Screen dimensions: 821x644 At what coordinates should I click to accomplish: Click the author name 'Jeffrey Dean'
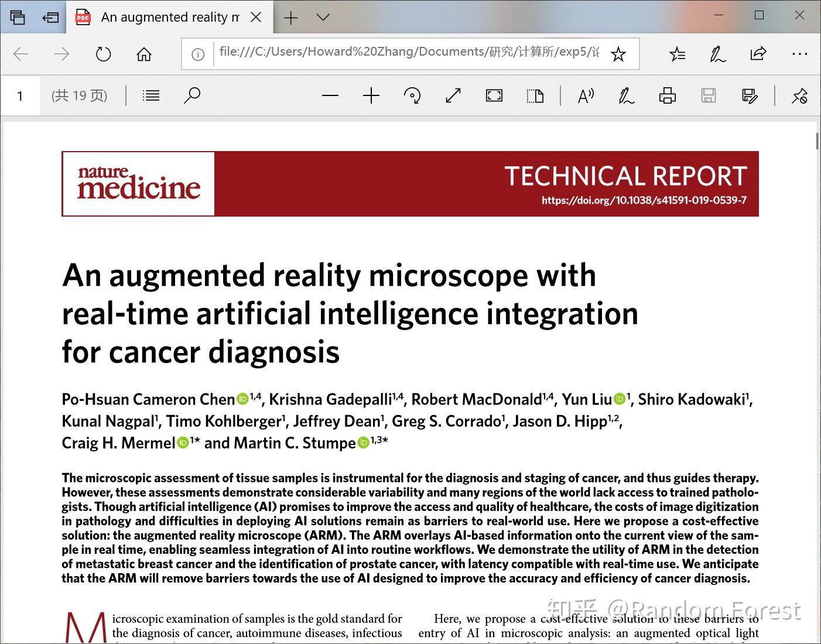[337, 421]
